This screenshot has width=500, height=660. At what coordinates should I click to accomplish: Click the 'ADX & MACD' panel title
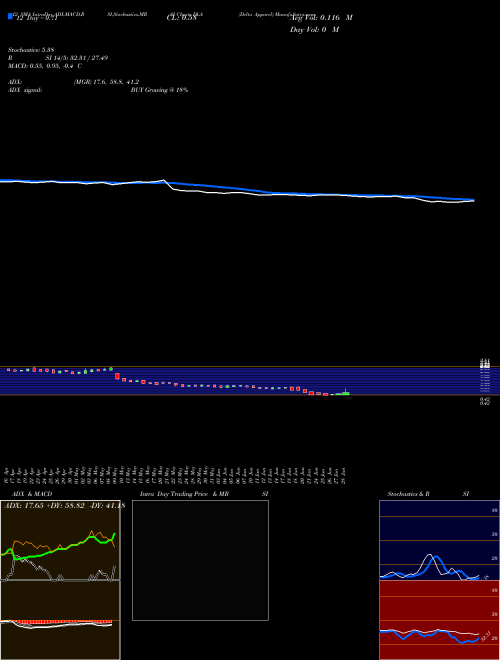tap(32, 494)
